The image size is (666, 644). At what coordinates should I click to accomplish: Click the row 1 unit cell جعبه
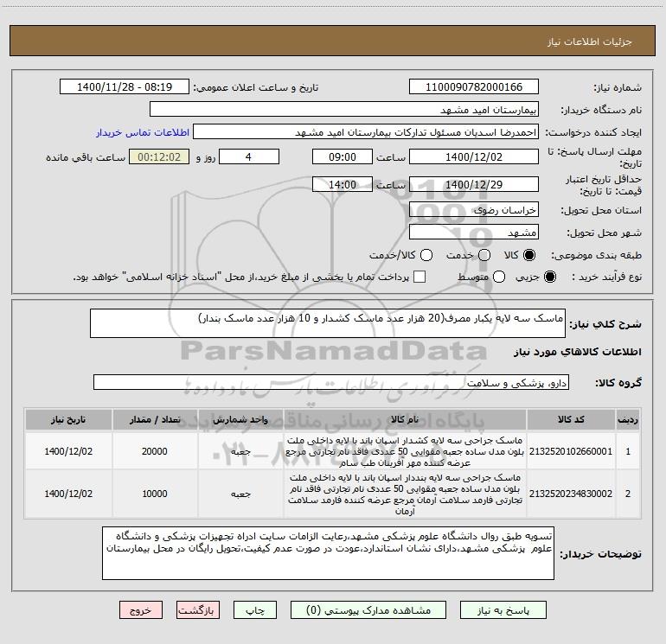(x=240, y=452)
